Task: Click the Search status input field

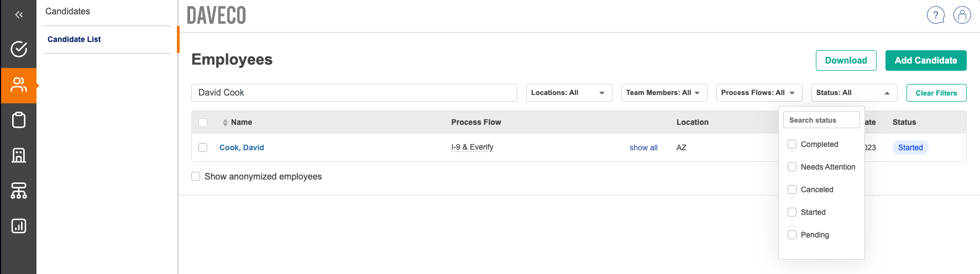Action: [x=821, y=120]
